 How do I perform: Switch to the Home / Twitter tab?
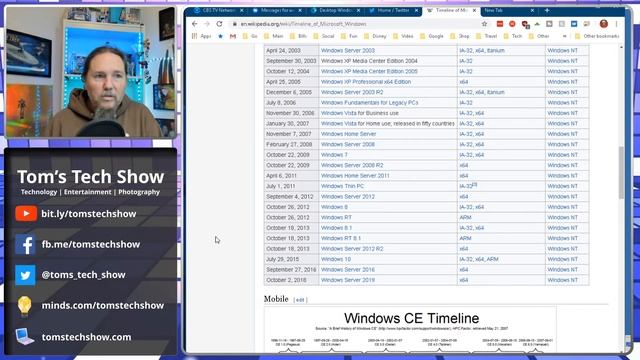click(393, 10)
